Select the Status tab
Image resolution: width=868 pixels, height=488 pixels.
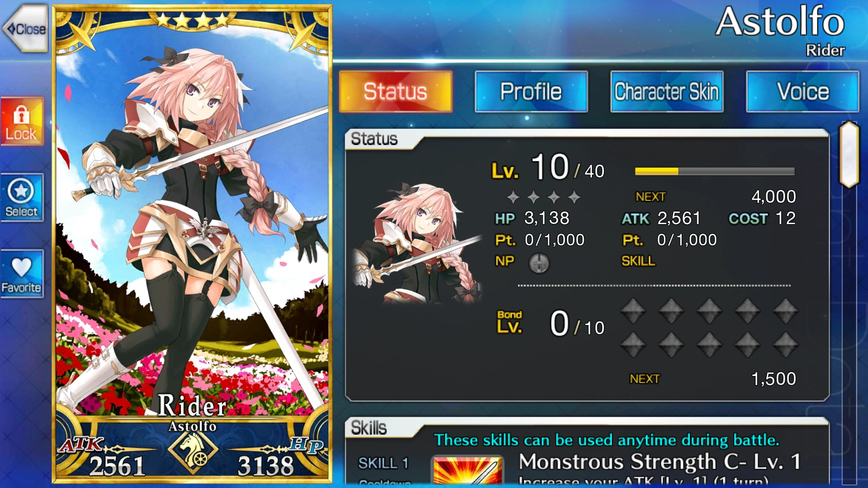[396, 91]
